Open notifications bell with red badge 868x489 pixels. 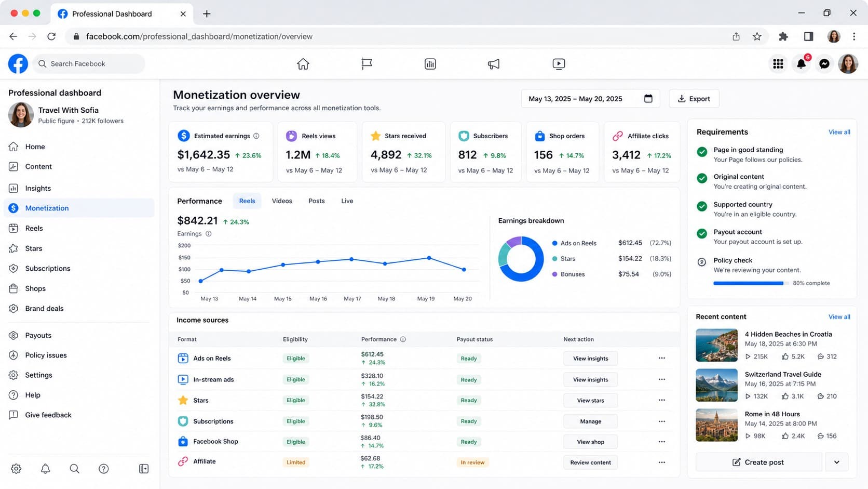click(x=801, y=64)
